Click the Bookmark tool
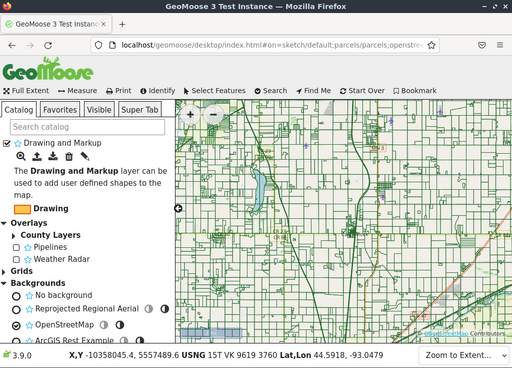The image size is (512, 368). coord(415,91)
